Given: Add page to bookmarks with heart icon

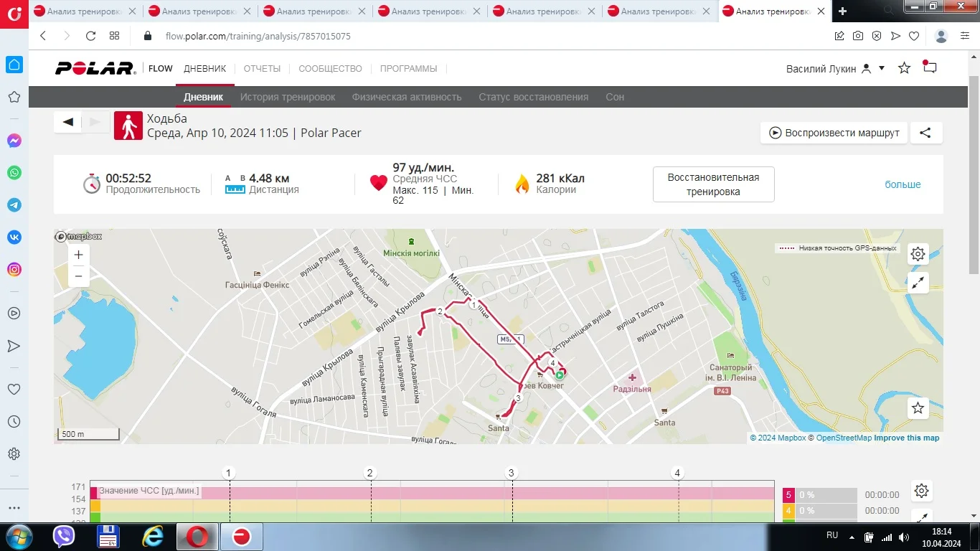Looking at the screenshot, I should tap(914, 36).
